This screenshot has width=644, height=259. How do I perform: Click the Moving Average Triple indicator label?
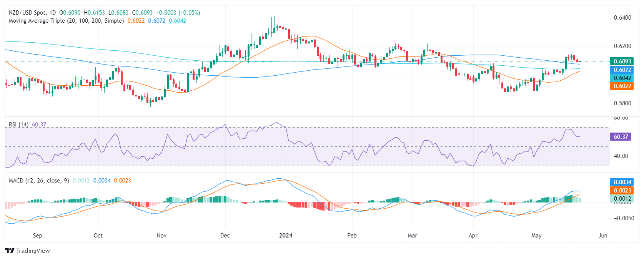66,21
